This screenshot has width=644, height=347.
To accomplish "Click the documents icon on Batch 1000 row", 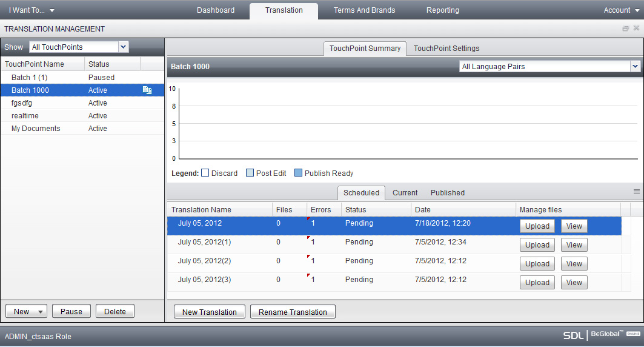I will [147, 90].
